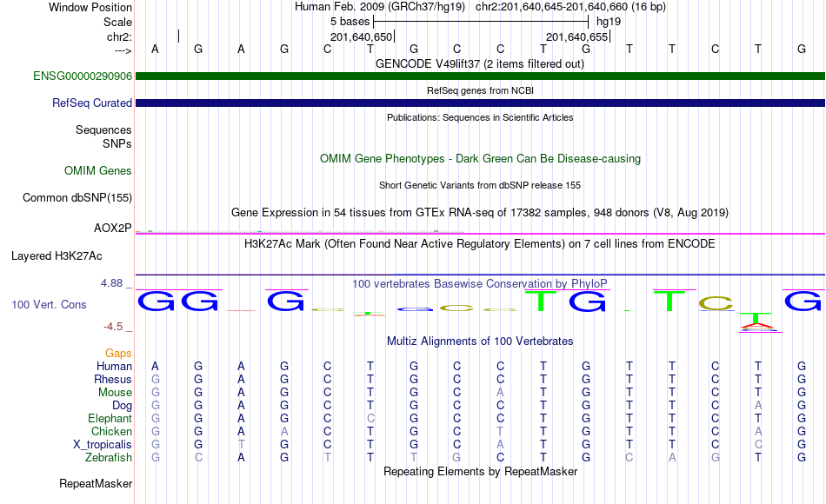This screenshot has width=826, height=504.
Task: Click the Chicken alignment row label
Action: click(111, 431)
